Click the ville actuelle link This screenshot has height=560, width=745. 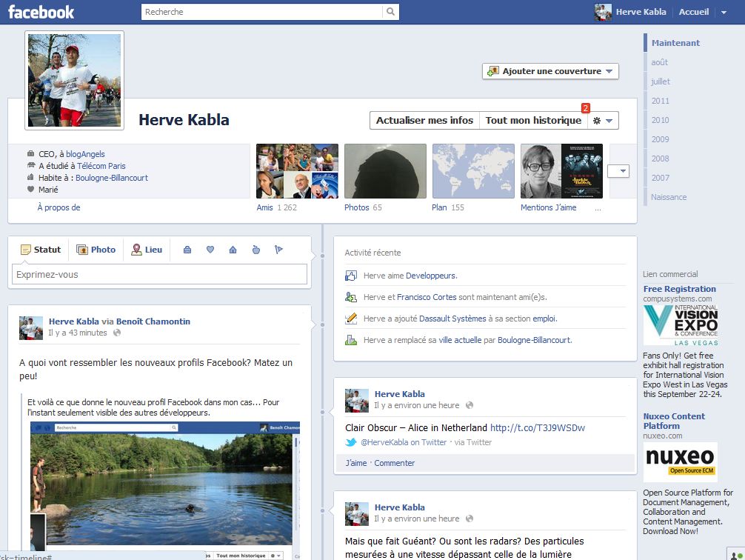click(x=460, y=341)
